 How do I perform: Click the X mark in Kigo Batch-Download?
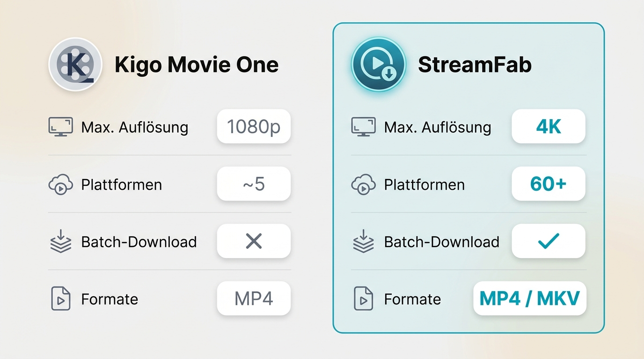click(254, 241)
